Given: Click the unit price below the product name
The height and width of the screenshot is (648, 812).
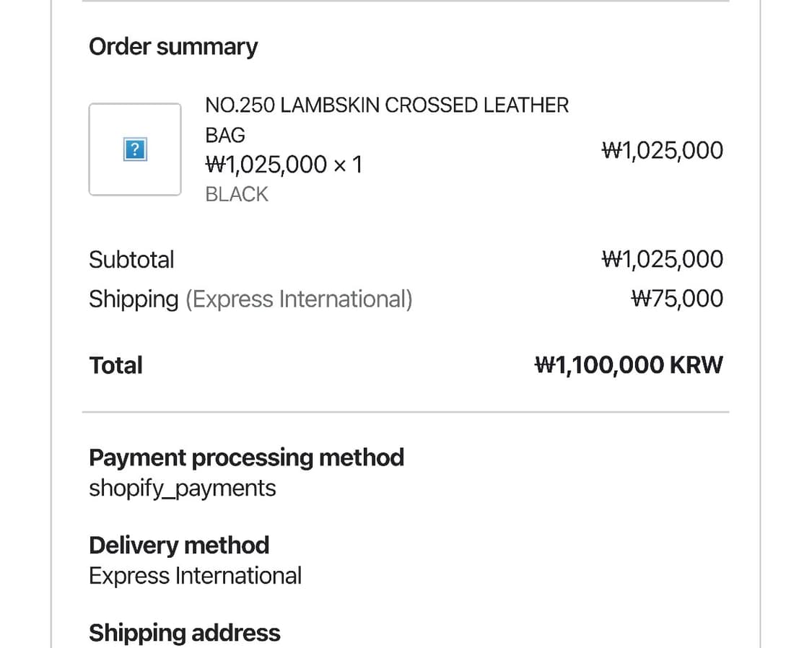Looking at the screenshot, I should click(x=266, y=165).
